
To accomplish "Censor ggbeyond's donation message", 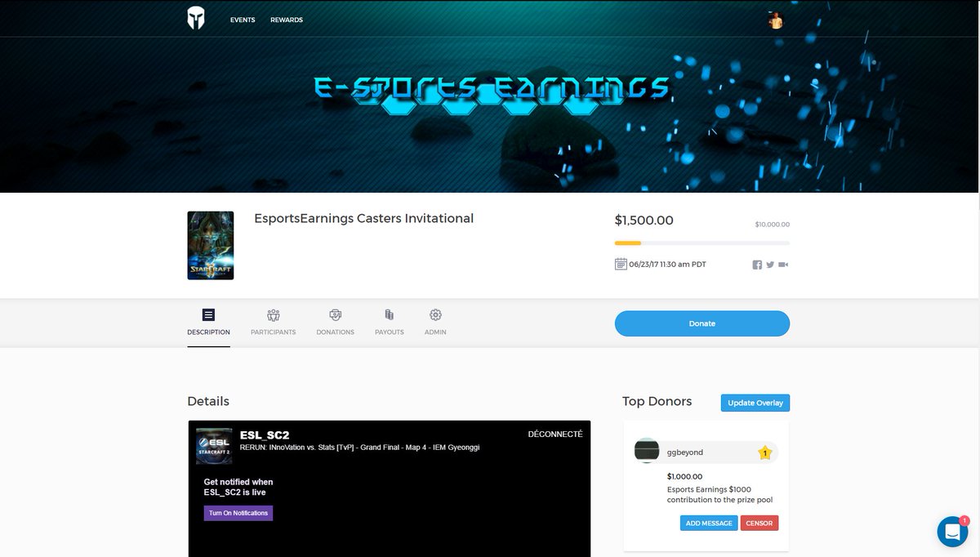I will tap(759, 523).
